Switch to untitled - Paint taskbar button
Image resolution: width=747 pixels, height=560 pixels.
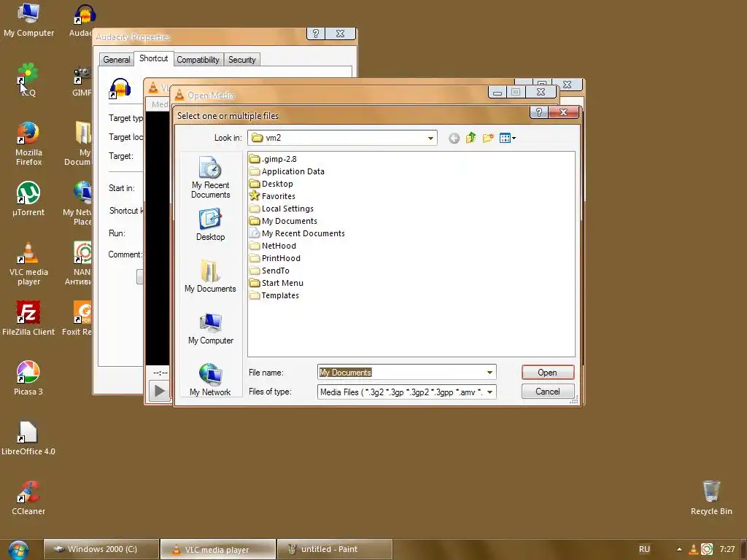click(334, 549)
